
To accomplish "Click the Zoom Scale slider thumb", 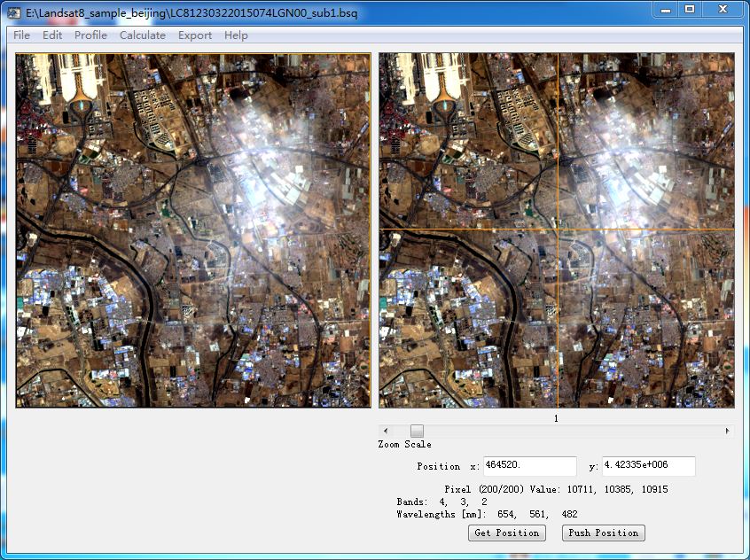I will pyautogui.click(x=417, y=431).
